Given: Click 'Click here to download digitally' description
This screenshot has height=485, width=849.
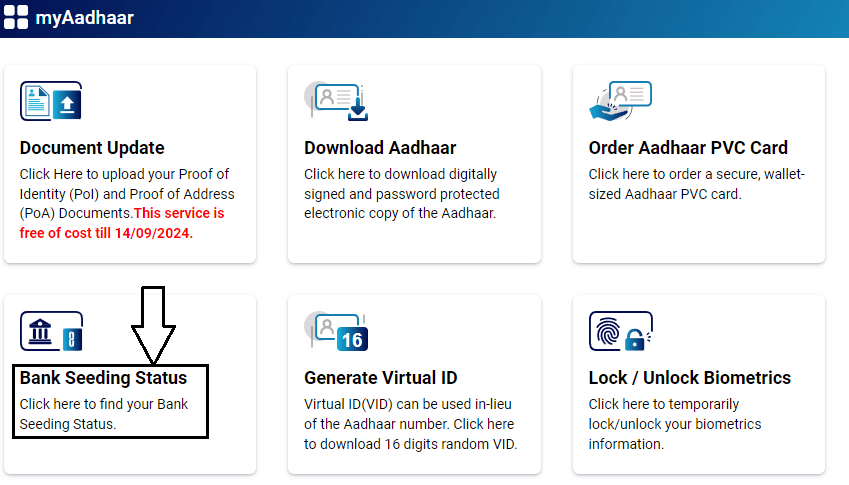Looking at the screenshot, I should [x=401, y=174].
